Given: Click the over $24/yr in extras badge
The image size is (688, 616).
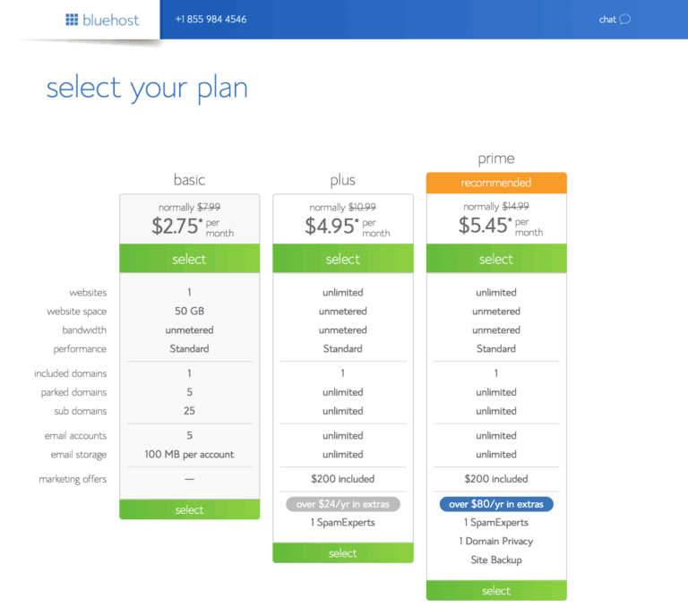Looking at the screenshot, I should click(x=343, y=504).
